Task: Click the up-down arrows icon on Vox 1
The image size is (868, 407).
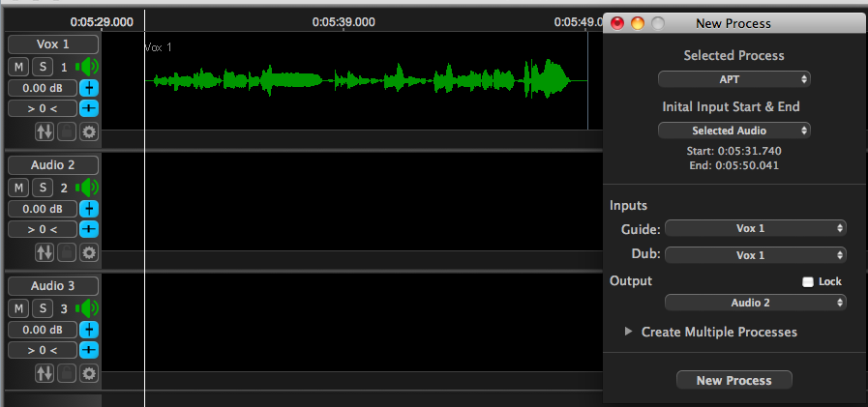Action: click(x=45, y=131)
